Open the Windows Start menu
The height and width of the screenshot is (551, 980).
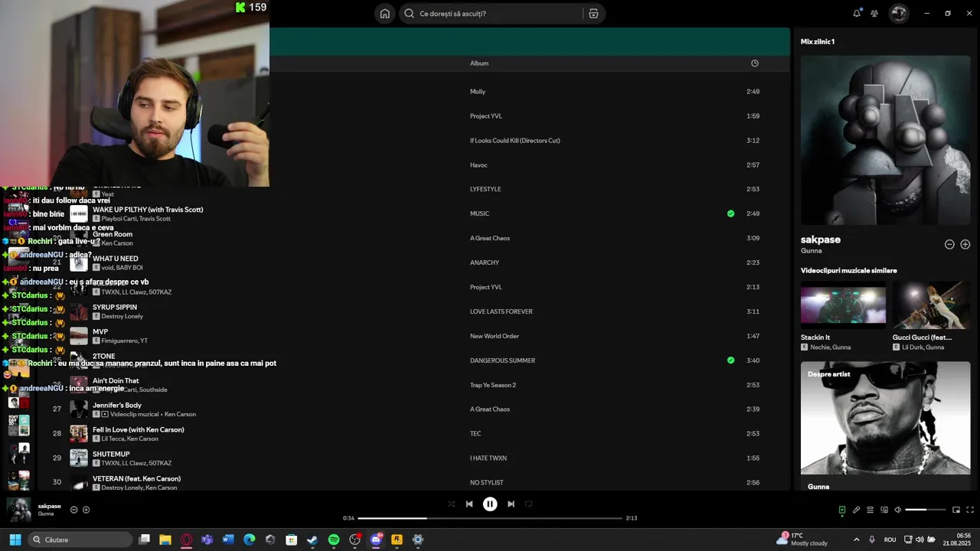pyautogui.click(x=15, y=540)
